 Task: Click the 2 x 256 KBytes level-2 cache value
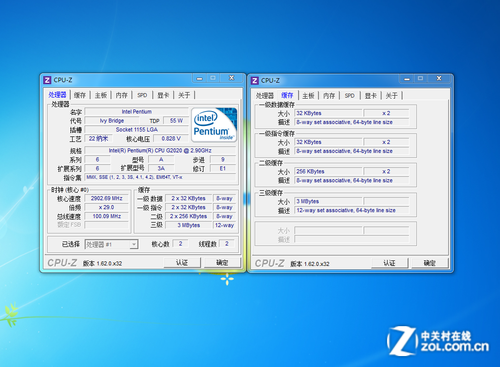[x=189, y=216]
